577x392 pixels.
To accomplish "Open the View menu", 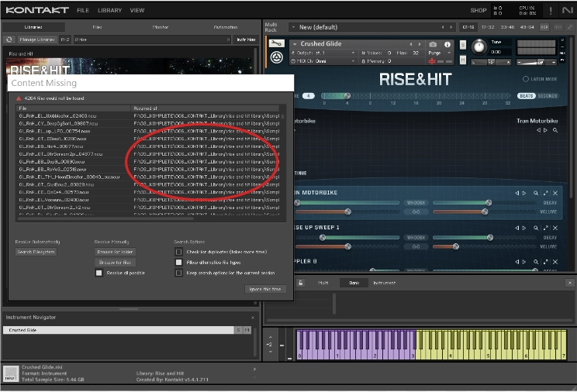I will [x=137, y=11].
